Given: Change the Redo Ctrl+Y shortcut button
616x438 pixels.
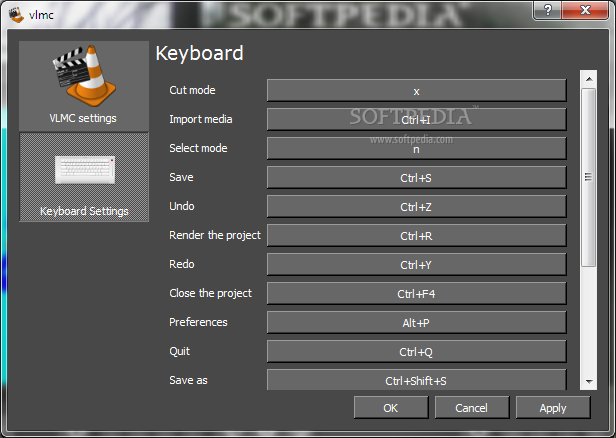Looking at the screenshot, I should coord(416,265).
